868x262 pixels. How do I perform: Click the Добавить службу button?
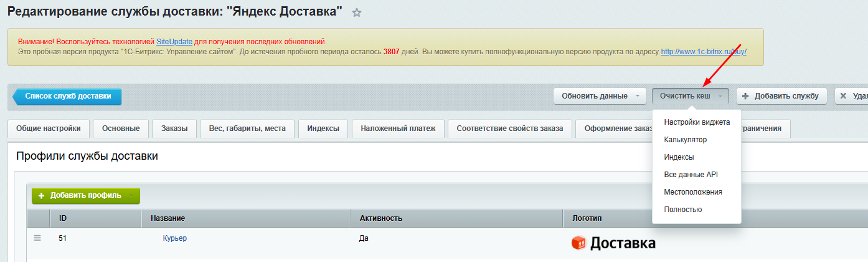click(x=781, y=96)
